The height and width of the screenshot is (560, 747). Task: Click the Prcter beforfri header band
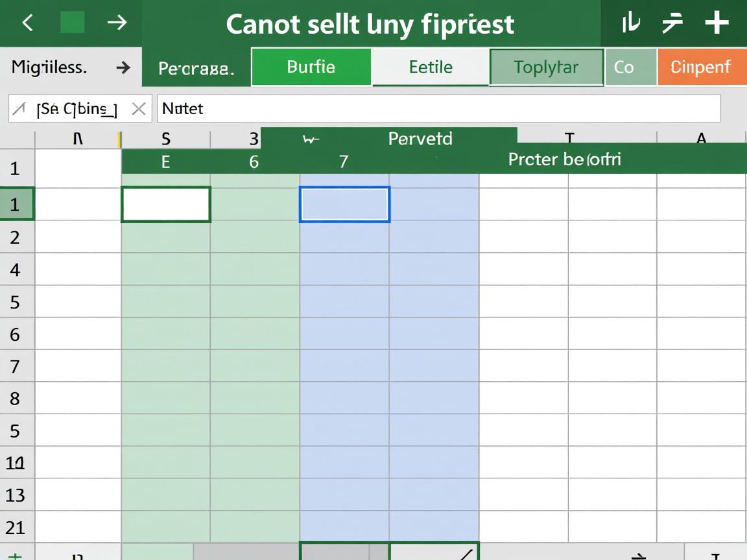tap(564, 159)
